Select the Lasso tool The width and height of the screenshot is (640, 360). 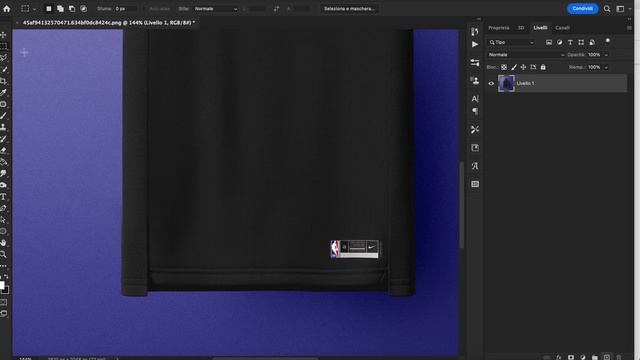click(4, 58)
